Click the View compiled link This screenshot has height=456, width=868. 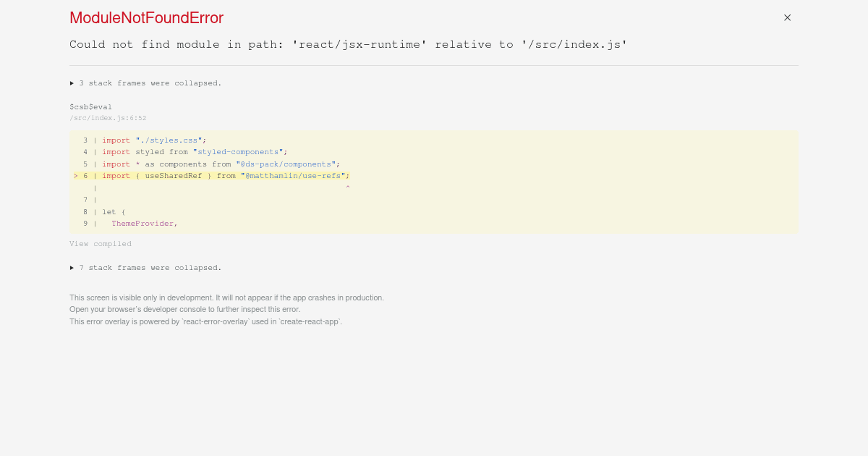100,244
